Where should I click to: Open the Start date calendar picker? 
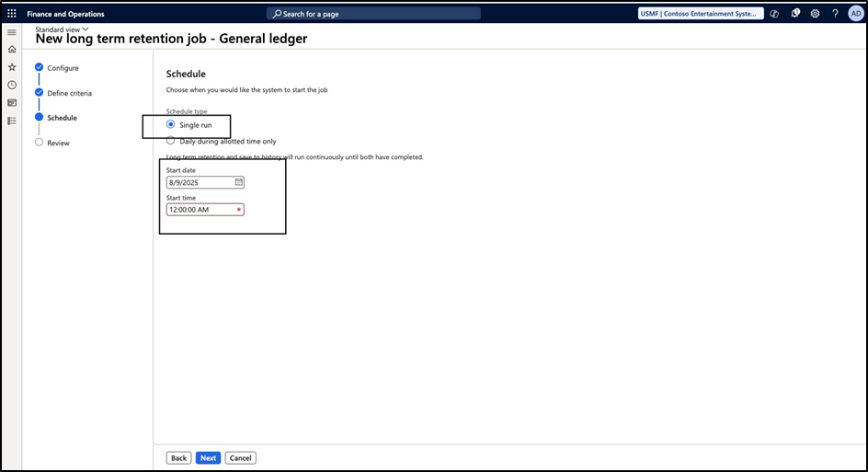pyautogui.click(x=239, y=182)
